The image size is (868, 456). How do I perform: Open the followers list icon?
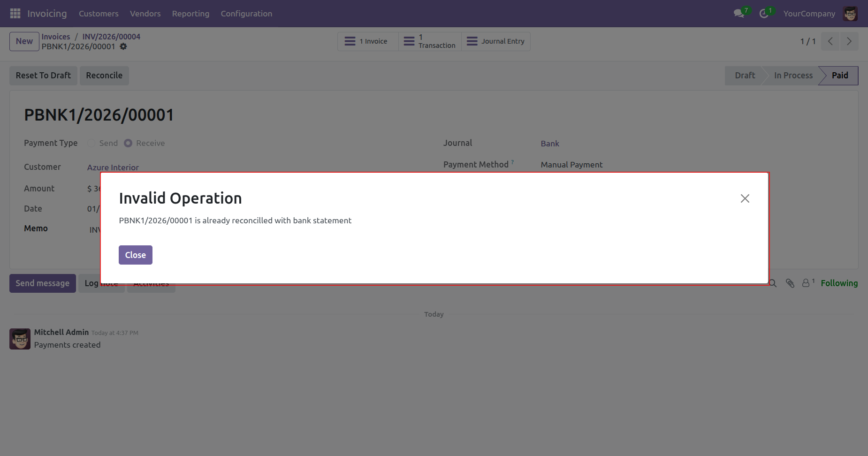(808, 283)
